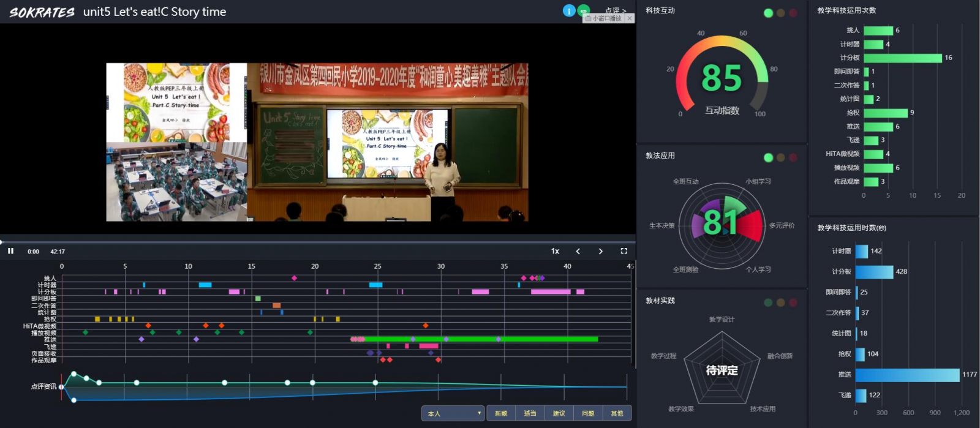This screenshot has height=428, width=980.
Task: Jump to next segment with right chevron
Action: 600,251
